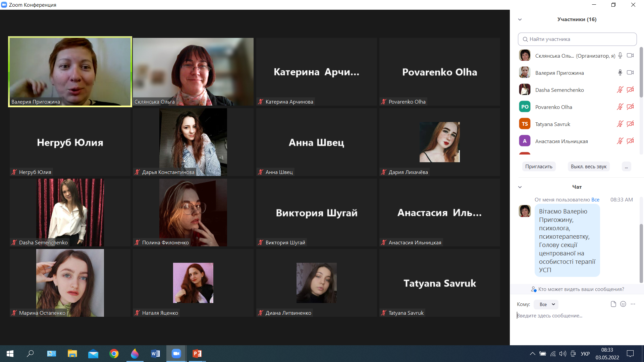Open the Кому recipient dropdown set to Все
The image size is (644, 362).
click(546, 304)
